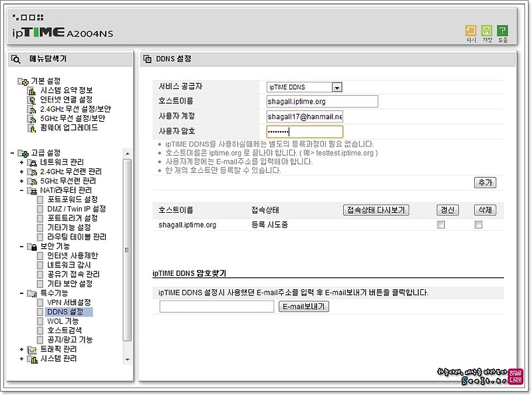
Task: Click the 시스템 관리 chart icon
Action: coord(32,359)
